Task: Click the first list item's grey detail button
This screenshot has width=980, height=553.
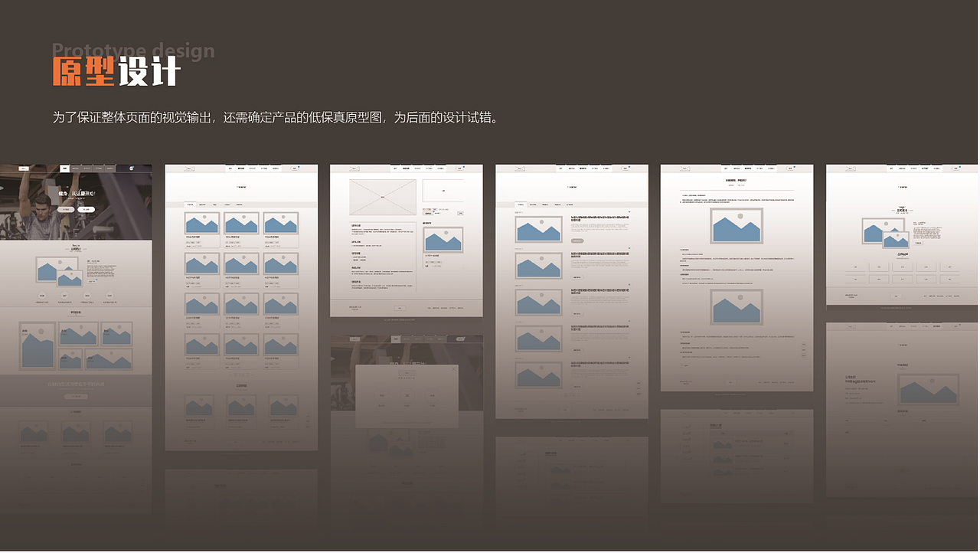Action: (x=577, y=241)
